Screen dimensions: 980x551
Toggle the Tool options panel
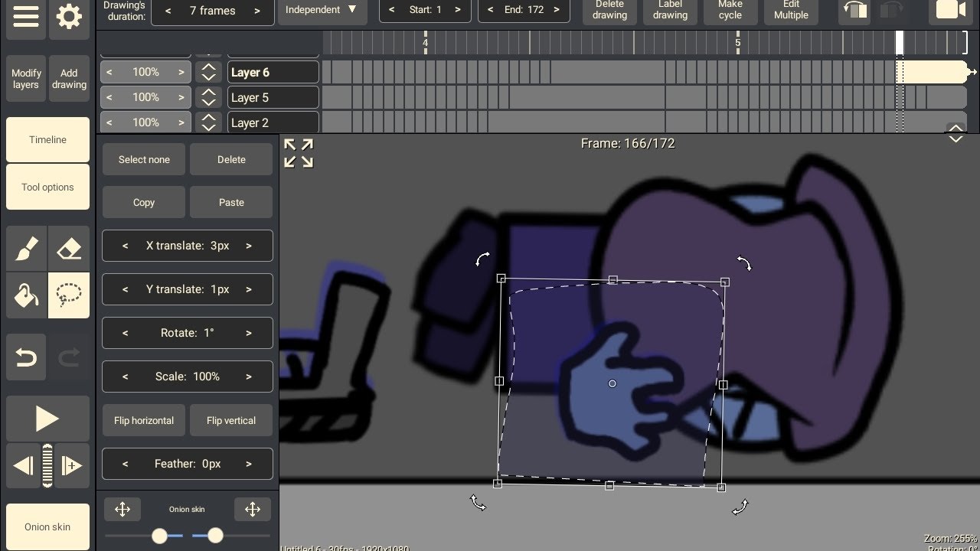click(47, 187)
